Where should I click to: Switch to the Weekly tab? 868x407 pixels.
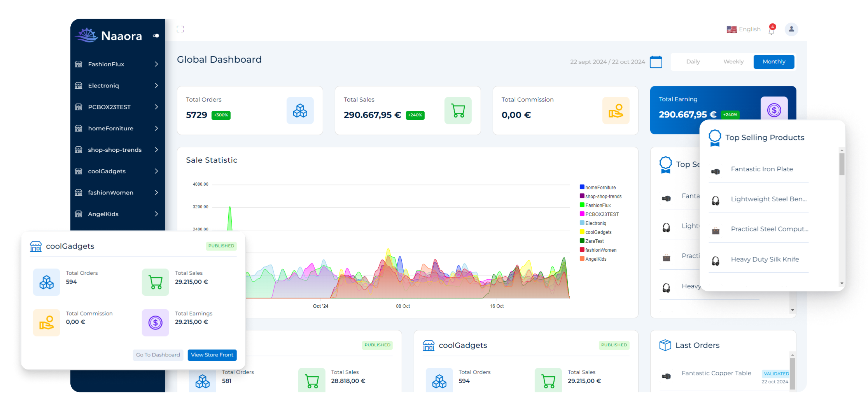point(733,62)
